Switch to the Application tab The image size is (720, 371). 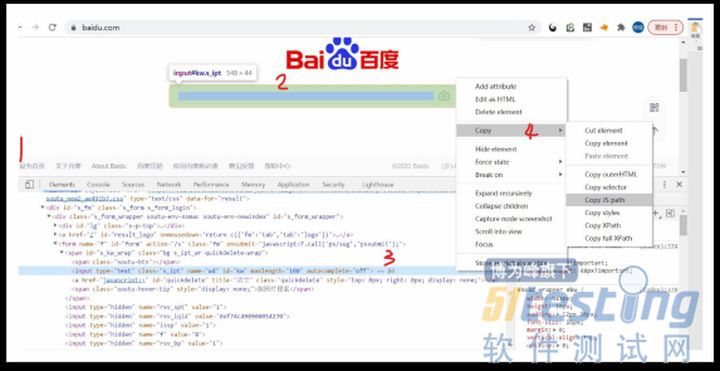(293, 185)
